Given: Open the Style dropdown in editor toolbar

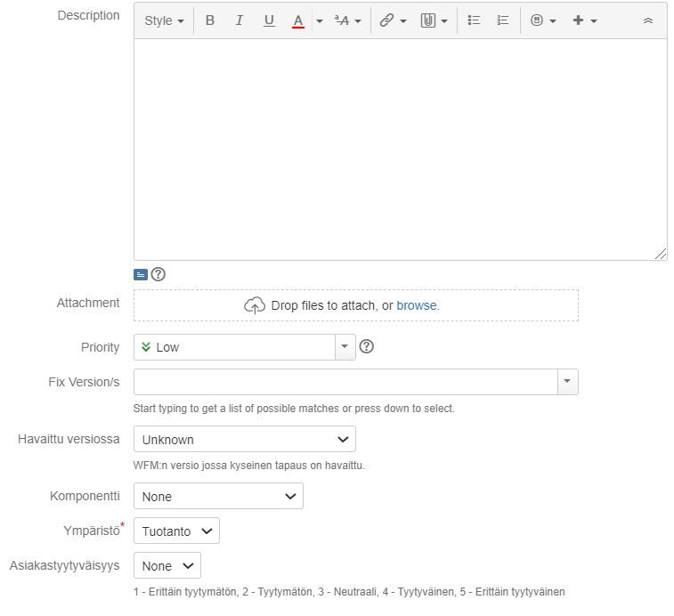Looking at the screenshot, I should pos(164,20).
